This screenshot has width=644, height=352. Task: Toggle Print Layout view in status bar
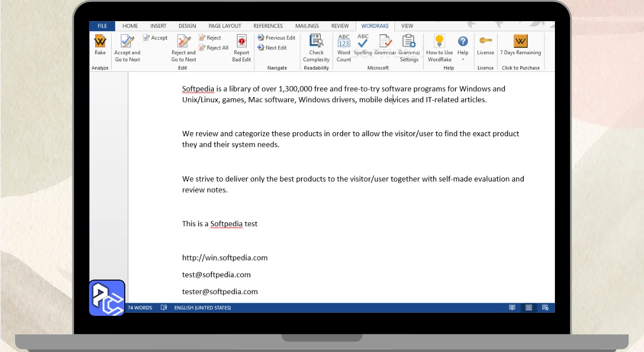pyautogui.click(x=529, y=308)
